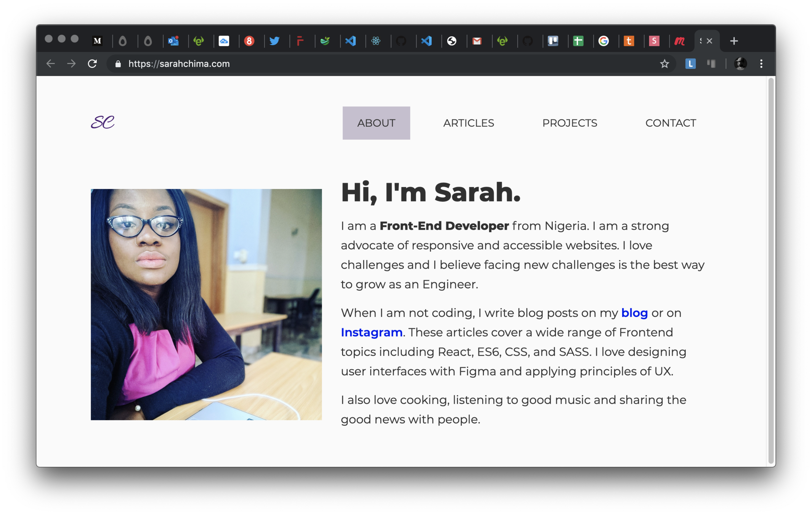The width and height of the screenshot is (812, 515).
Task: Open the PROJECTS nav item
Action: [x=570, y=123]
